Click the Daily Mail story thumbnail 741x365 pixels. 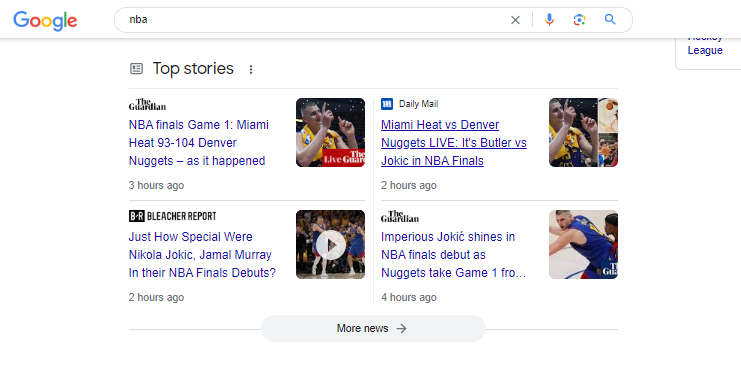tap(583, 132)
